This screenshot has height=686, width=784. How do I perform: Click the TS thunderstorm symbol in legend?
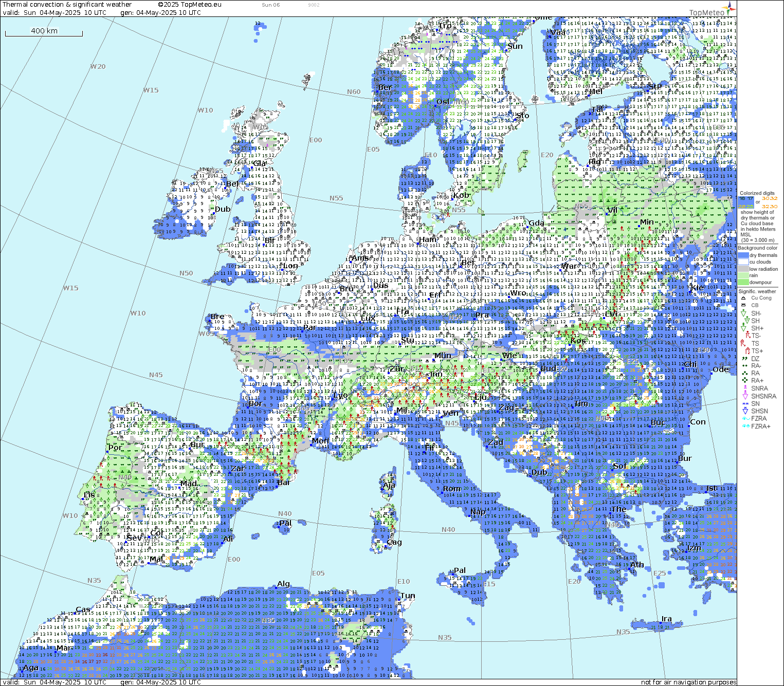[743, 343]
